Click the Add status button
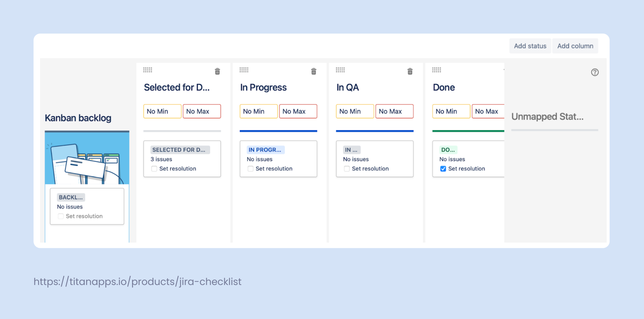Viewport: 644px width, 319px height. [530, 46]
